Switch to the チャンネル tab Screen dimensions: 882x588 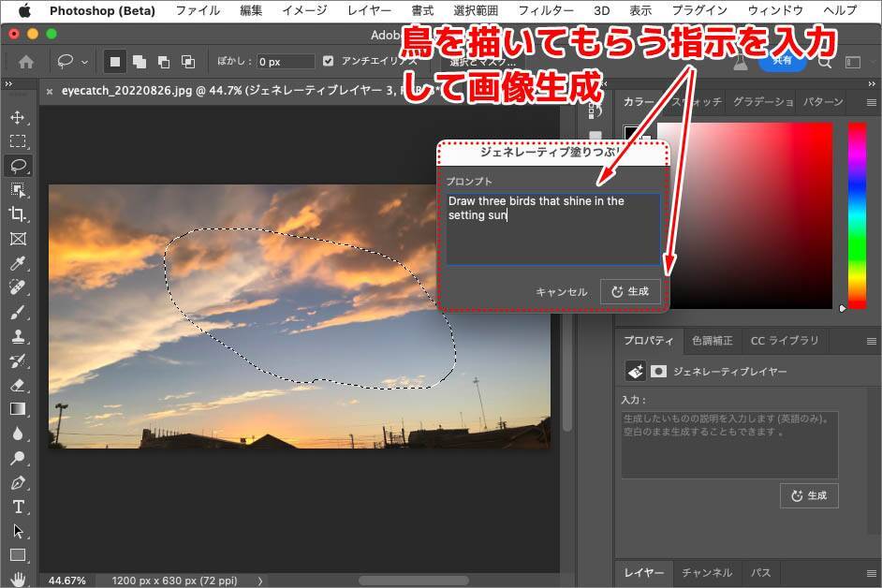tap(706, 572)
